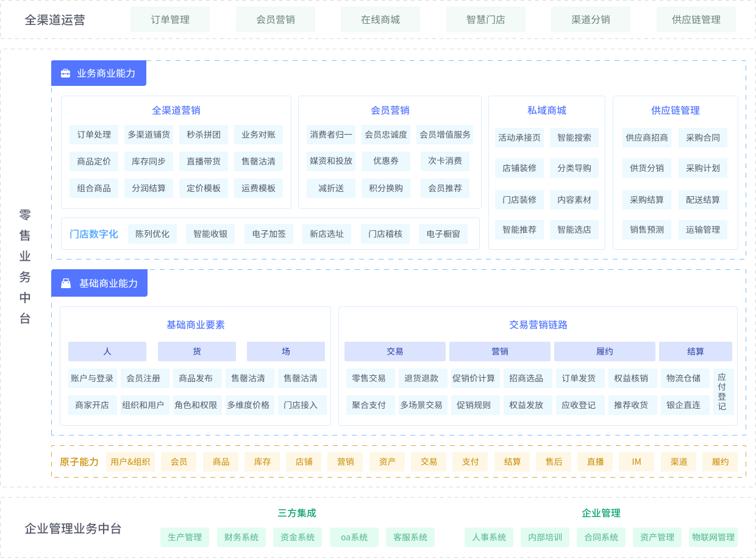Click the 次卡消费 box
756x558 pixels.
tap(445, 161)
